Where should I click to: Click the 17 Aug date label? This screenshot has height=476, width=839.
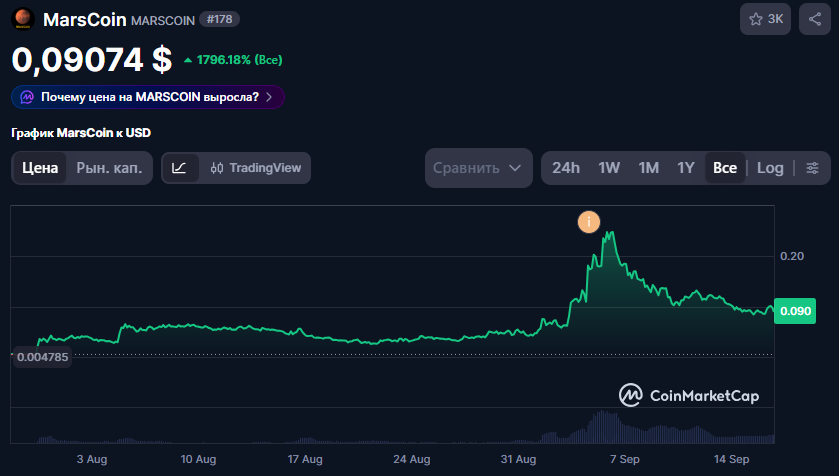coord(304,459)
